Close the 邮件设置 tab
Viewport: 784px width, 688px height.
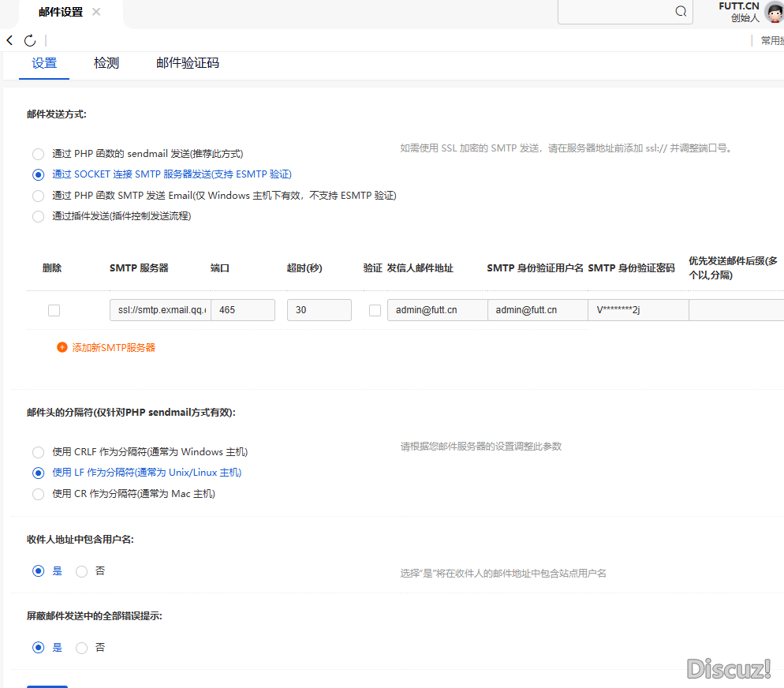pos(96,12)
